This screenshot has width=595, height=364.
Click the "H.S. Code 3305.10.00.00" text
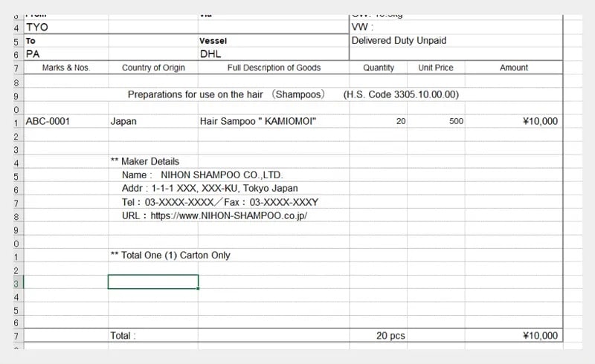click(401, 94)
